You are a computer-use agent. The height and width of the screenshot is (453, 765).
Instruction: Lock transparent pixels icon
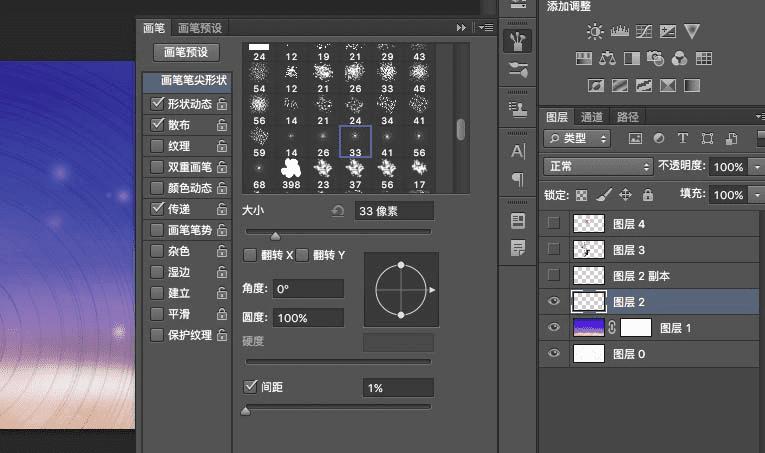[x=582, y=196]
